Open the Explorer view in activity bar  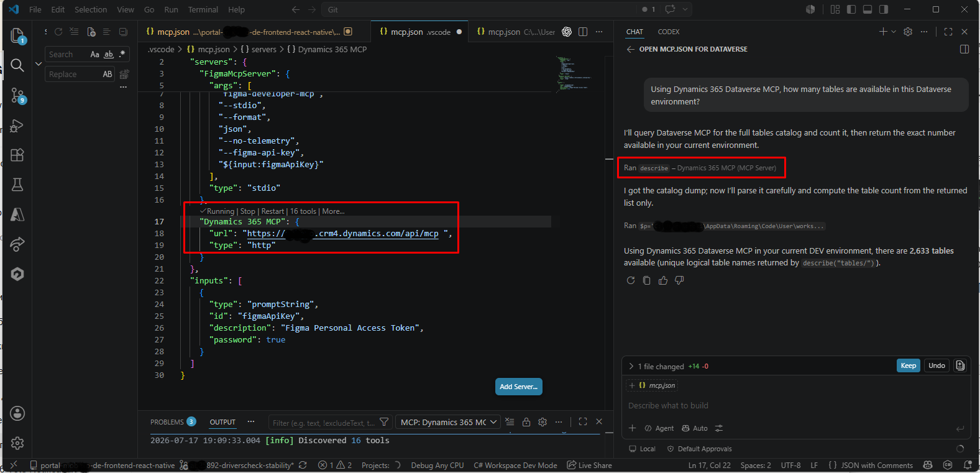click(x=17, y=36)
